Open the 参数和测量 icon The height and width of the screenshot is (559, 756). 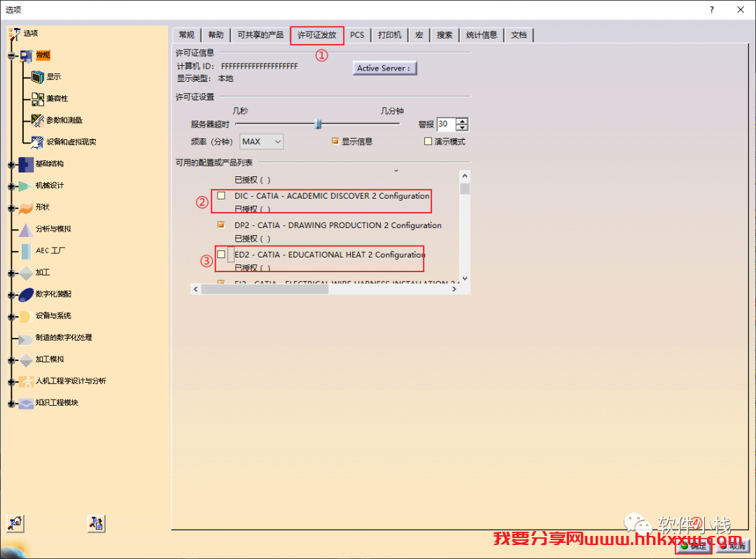pyautogui.click(x=38, y=120)
